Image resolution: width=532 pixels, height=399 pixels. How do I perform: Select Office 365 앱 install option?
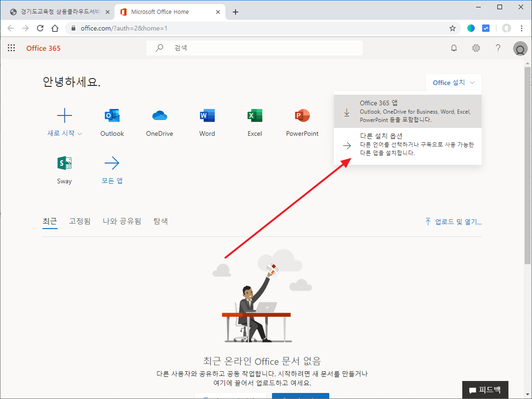[408, 111]
